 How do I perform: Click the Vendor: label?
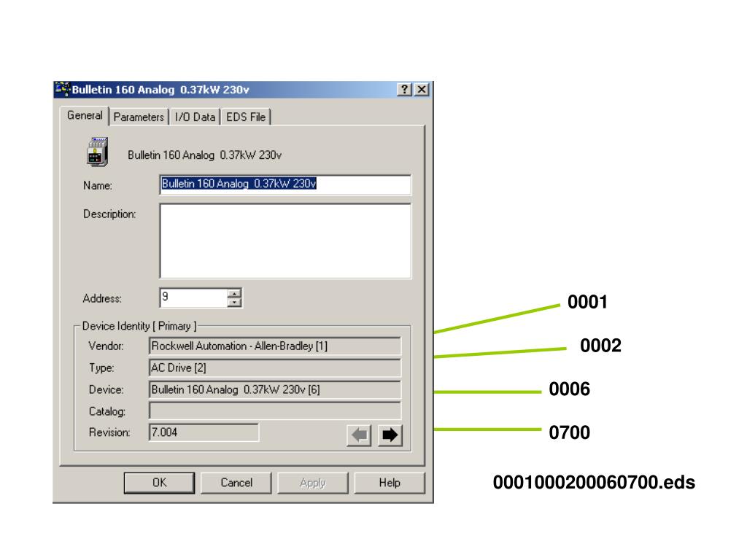pyautogui.click(x=106, y=346)
